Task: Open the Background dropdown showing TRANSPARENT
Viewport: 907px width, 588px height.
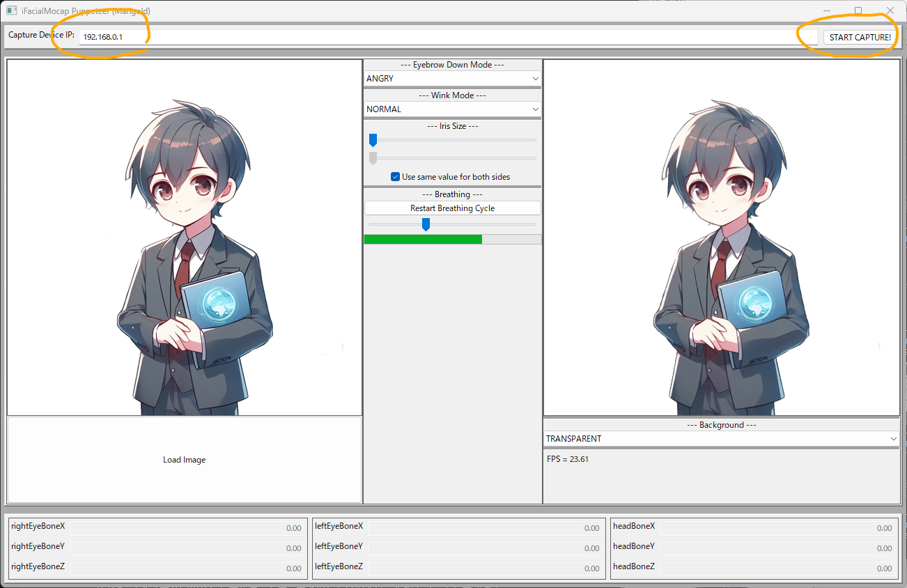Action: 721,438
